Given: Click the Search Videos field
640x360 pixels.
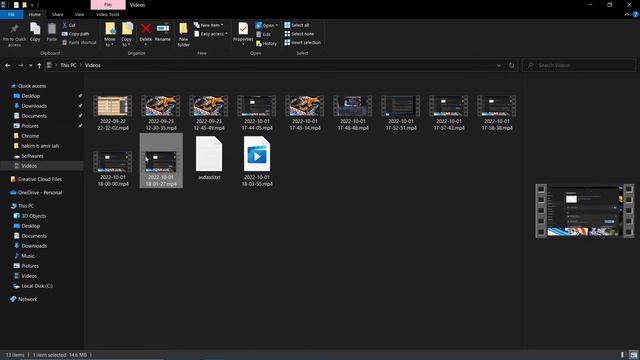Looking at the screenshot, I should 579,65.
